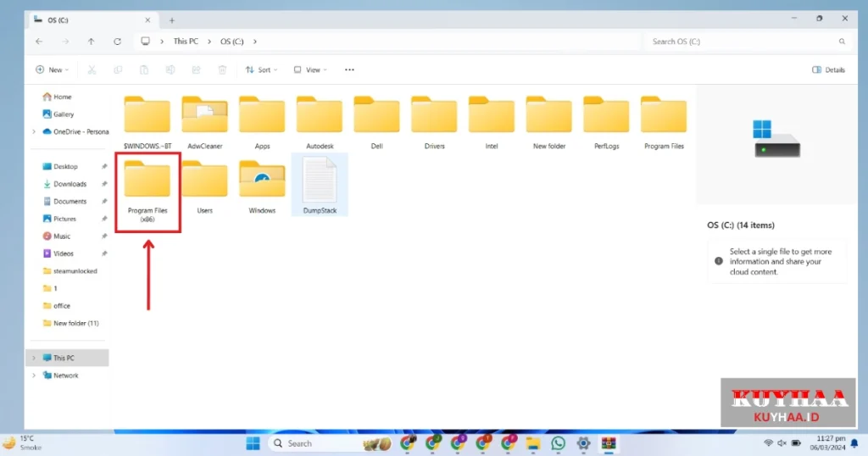The width and height of the screenshot is (868, 456).
Task: Select the Program Files folder
Action: [664, 121]
